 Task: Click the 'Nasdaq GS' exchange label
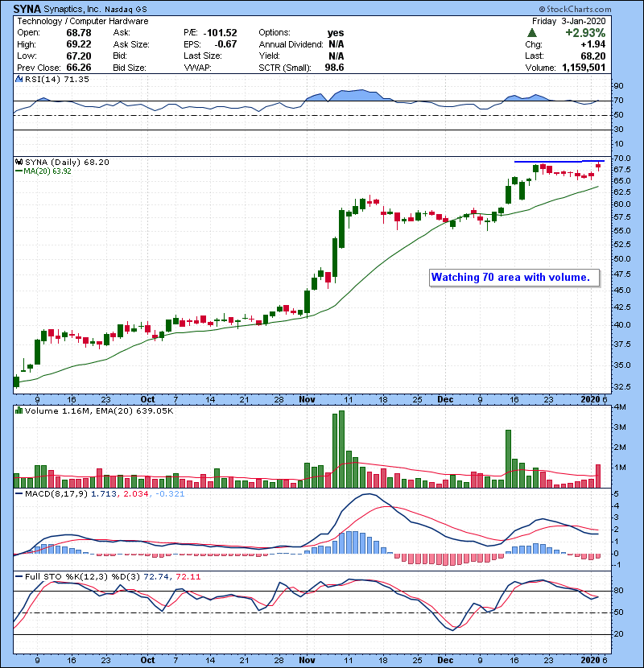coord(126,10)
